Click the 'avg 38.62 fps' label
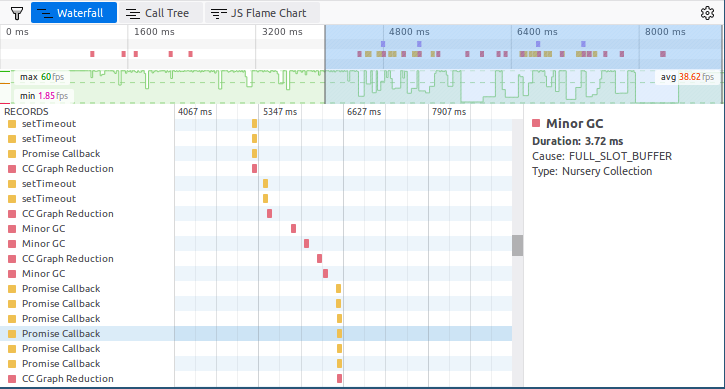 (x=687, y=77)
